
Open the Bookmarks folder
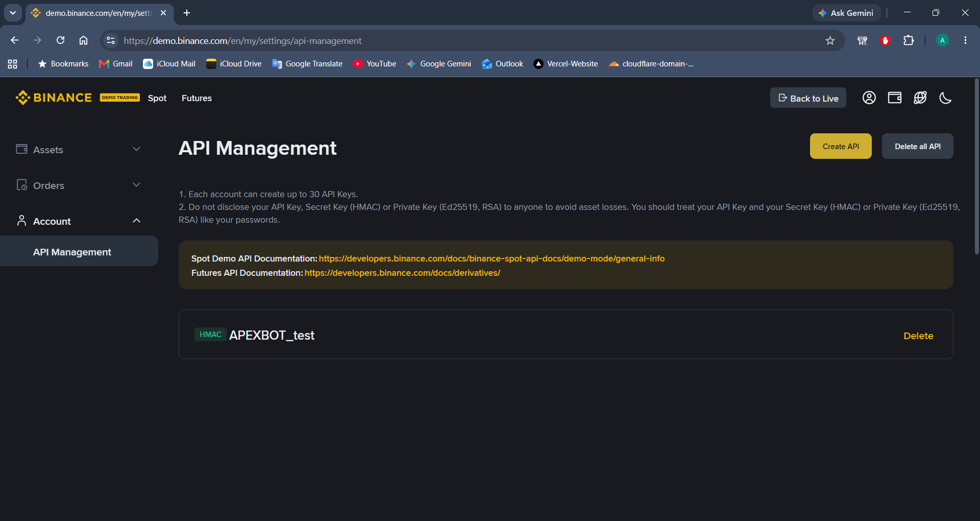point(63,64)
